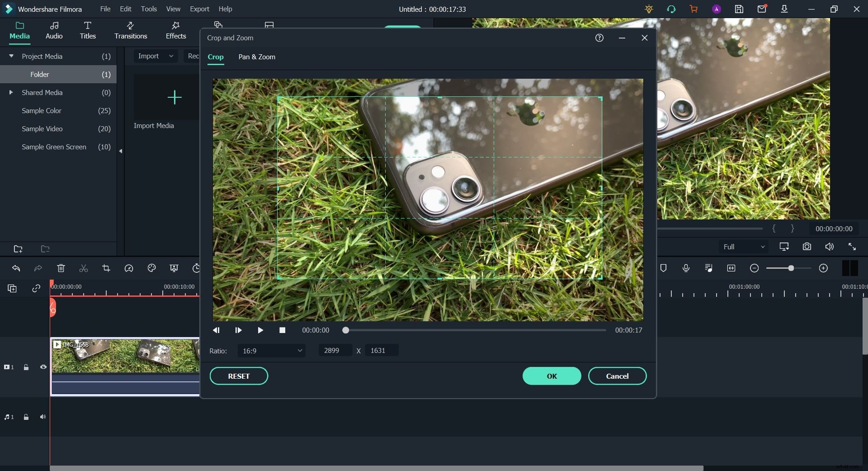Open the Speed control icon

pos(129,268)
